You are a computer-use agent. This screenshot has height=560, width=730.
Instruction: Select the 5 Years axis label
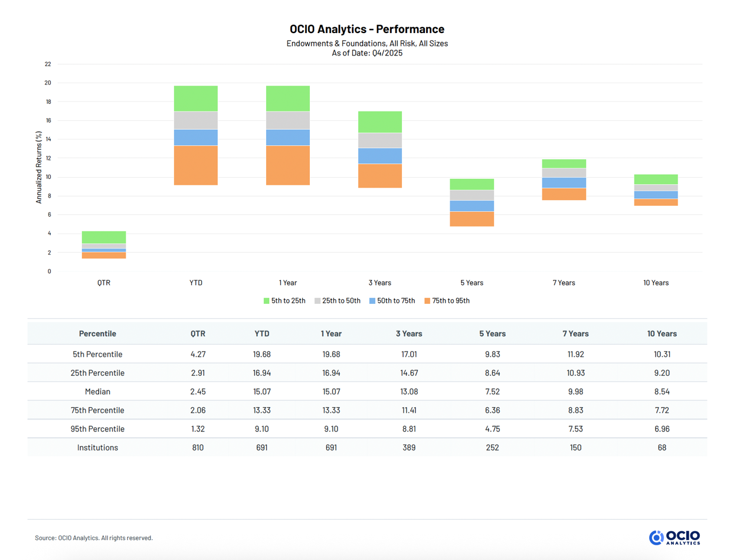pos(471,283)
